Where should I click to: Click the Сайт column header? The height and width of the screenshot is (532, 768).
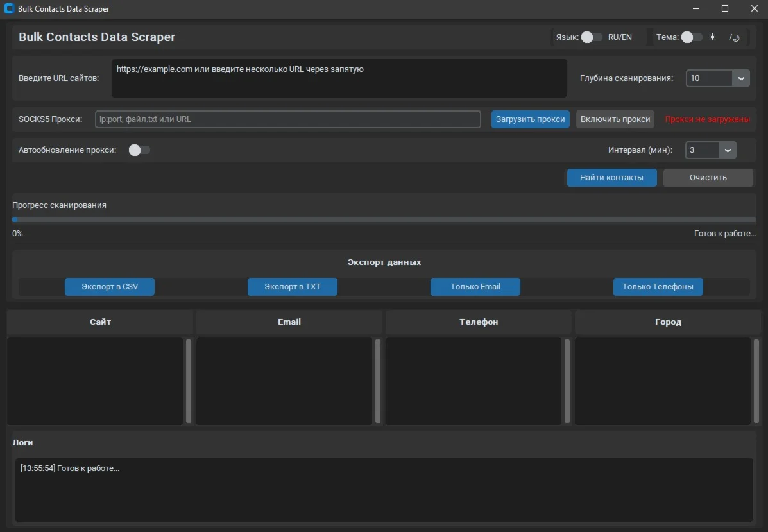click(x=100, y=322)
